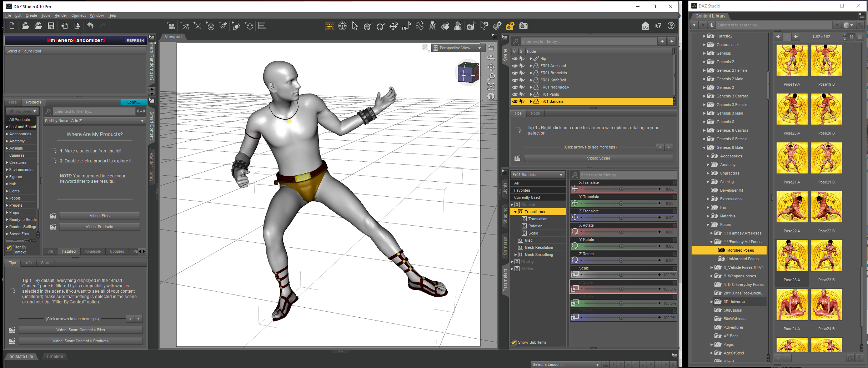Uncheck the Filter By Context checkbox
The height and width of the screenshot is (368, 868).
(x=9, y=247)
